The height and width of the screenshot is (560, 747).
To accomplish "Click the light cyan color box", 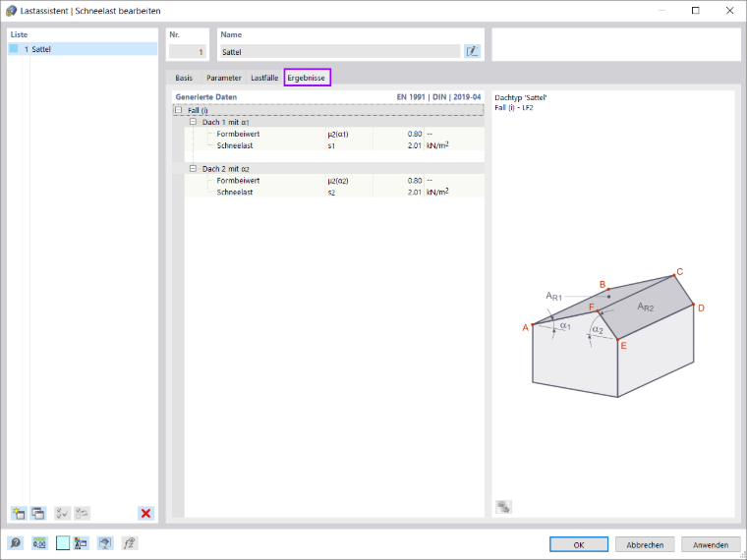I will tap(63, 543).
